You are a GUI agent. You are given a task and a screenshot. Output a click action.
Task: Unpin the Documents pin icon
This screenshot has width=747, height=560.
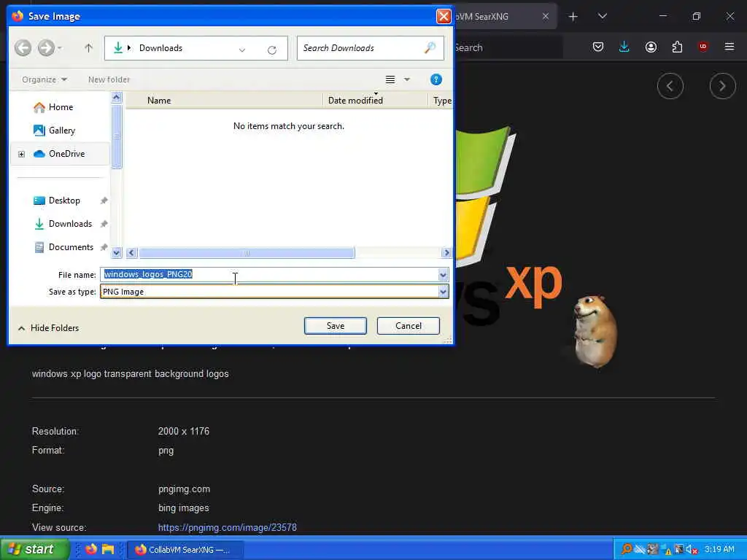tap(104, 247)
